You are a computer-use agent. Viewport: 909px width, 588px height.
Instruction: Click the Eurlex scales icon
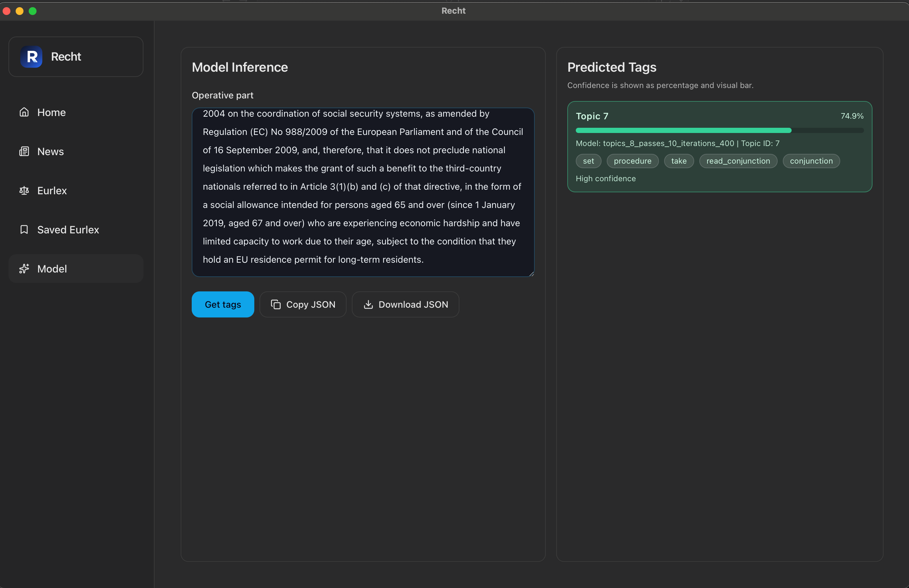(24, 191)
